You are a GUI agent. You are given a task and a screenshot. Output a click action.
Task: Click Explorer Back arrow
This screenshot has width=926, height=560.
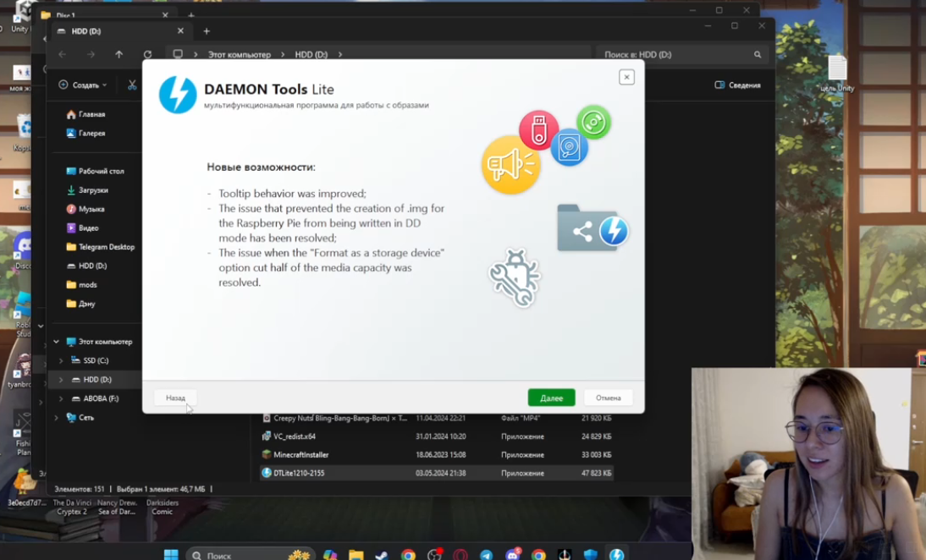coord(62,54)
